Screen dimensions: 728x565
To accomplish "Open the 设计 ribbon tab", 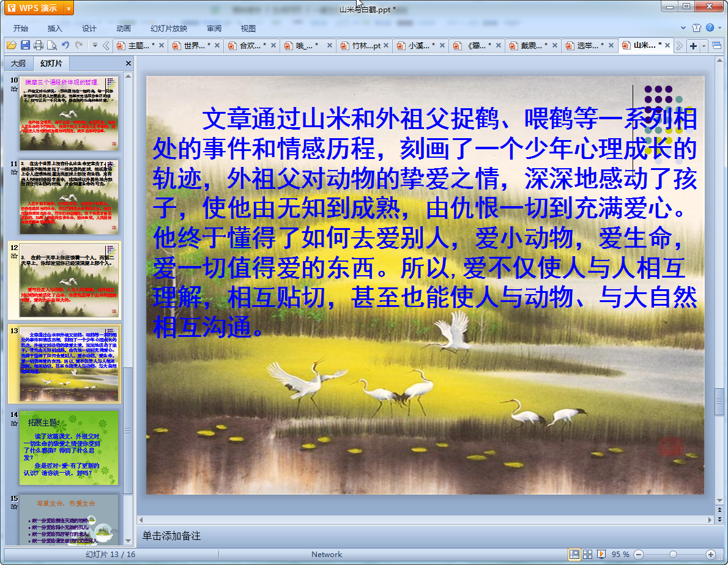I will (x=89, y=28).
